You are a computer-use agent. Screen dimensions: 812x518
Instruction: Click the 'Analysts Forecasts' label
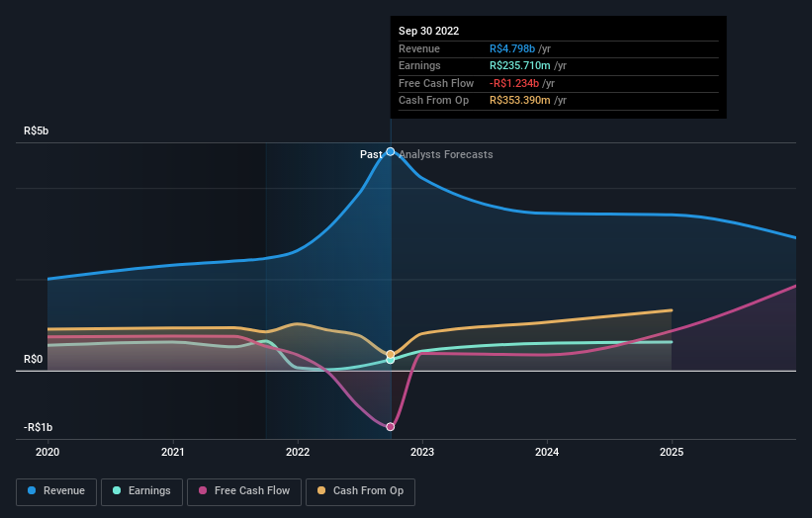click(446, 154)
